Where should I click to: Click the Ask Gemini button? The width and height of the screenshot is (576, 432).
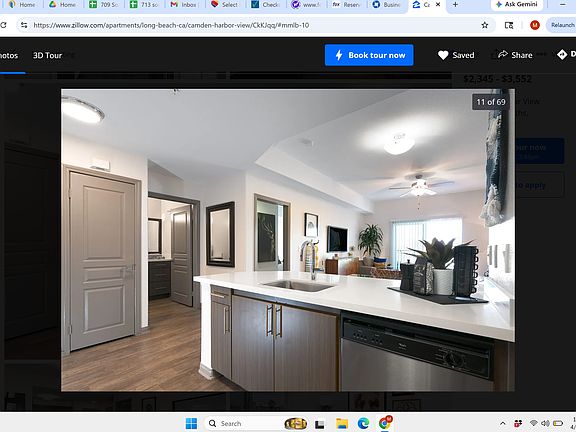(516, 4)
